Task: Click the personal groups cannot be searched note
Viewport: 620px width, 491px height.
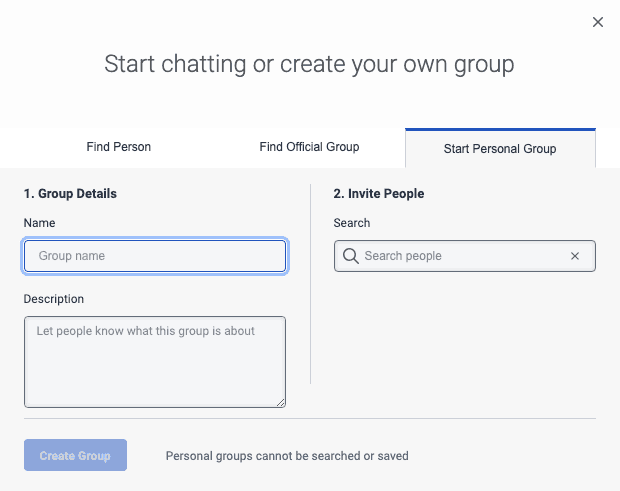Action: point(287,456)
